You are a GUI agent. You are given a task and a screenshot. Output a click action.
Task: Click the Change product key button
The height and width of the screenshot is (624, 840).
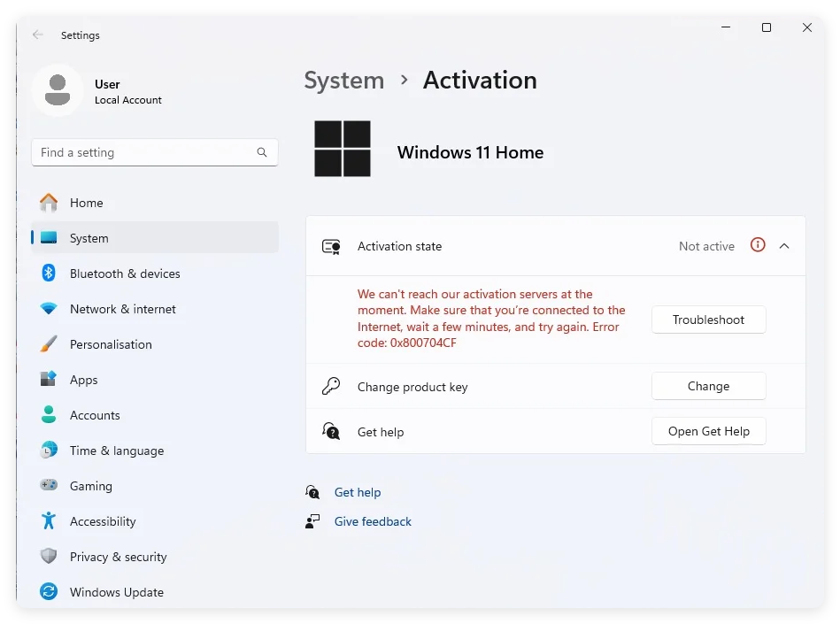pyautogui.click(x=708, y=386)
